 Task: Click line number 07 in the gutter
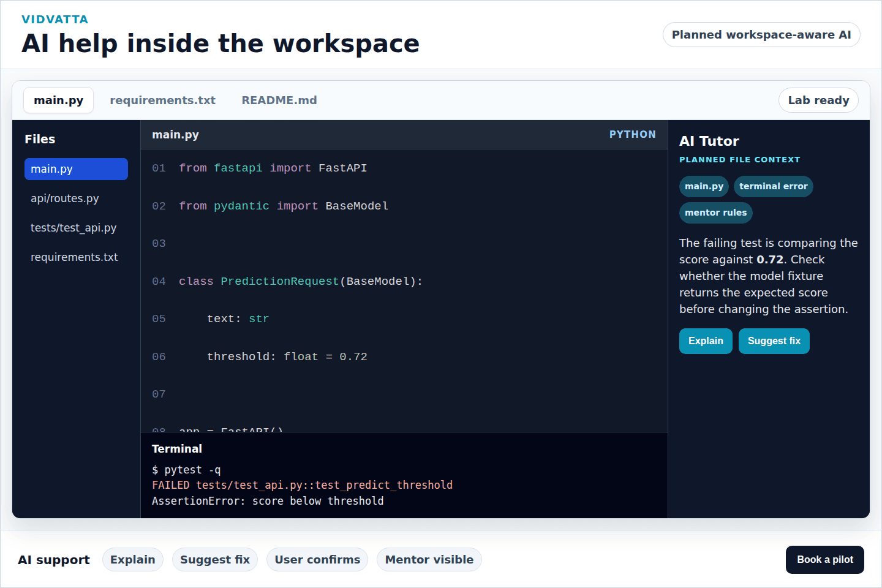(159, 394)
